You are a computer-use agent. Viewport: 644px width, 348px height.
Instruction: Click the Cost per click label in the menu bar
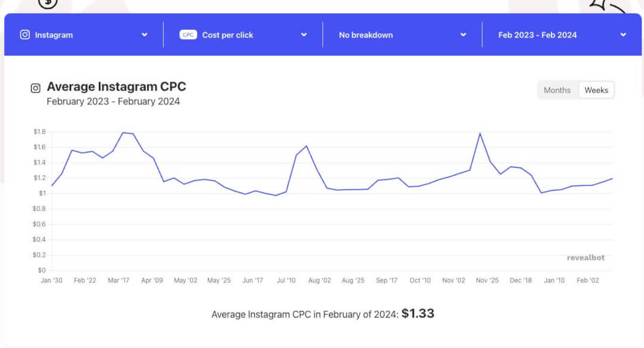[228, 35]
